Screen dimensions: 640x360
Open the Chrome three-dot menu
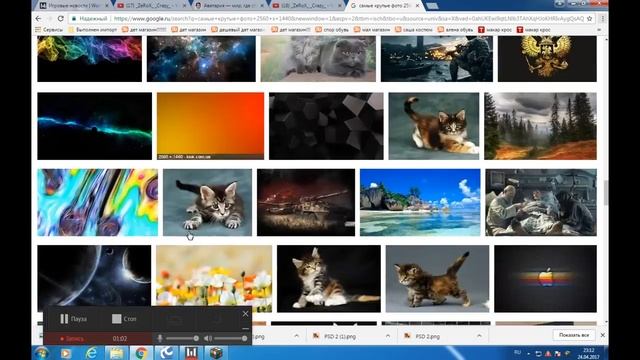pos(602,18)
